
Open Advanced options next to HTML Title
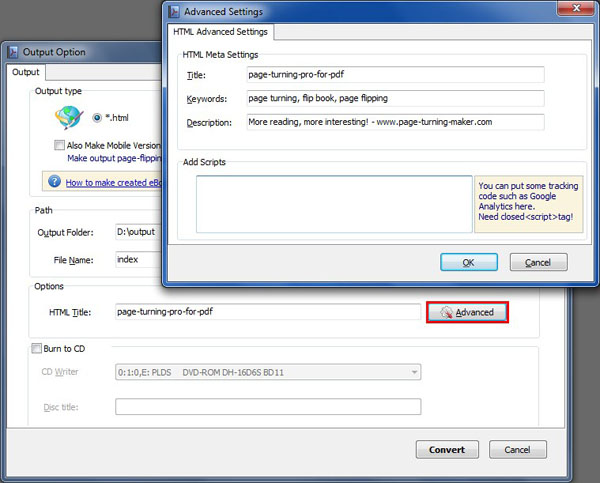(467, 312)
